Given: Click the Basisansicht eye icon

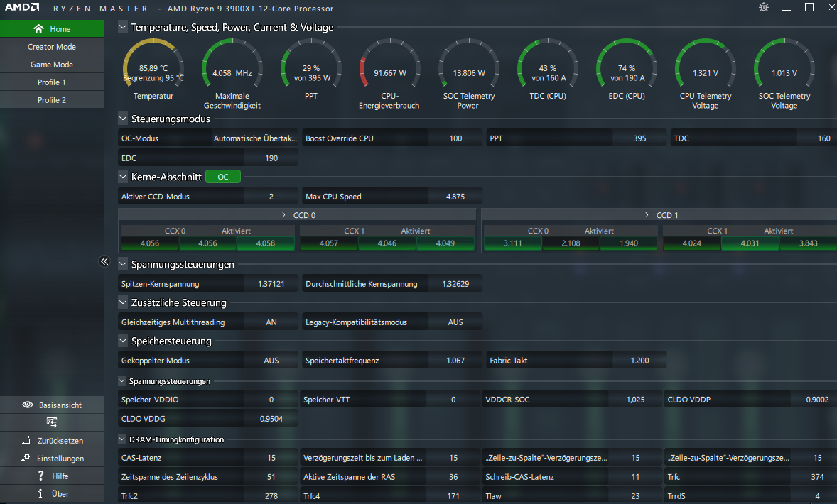Looking at the screenshot, I should tap(27, 405).
